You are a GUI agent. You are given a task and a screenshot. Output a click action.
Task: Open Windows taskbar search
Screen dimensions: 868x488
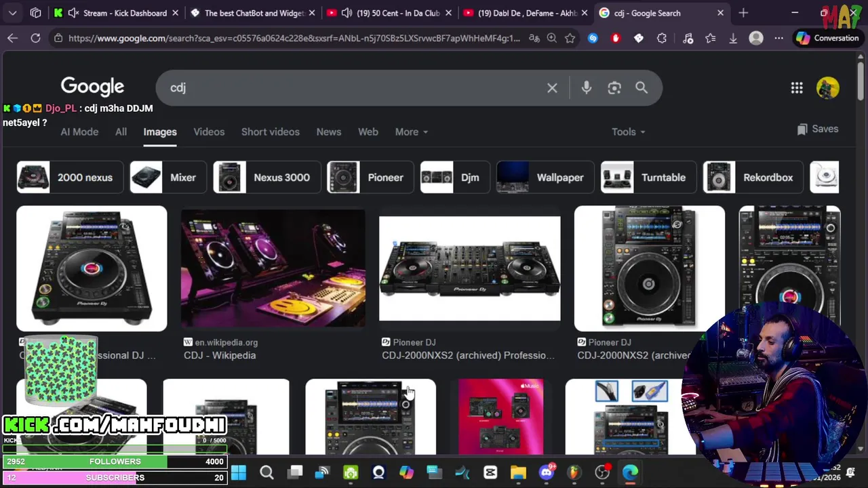tap(267, 472)
